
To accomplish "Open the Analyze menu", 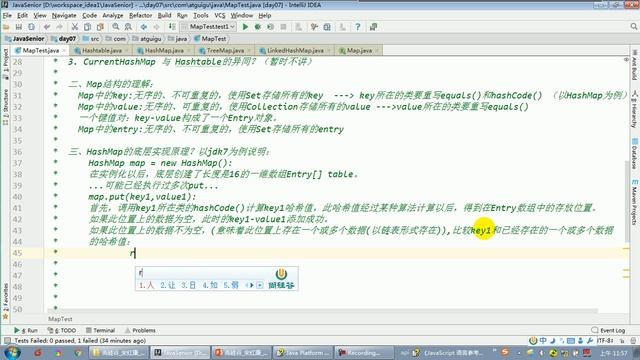I will (x=113, y=16).
